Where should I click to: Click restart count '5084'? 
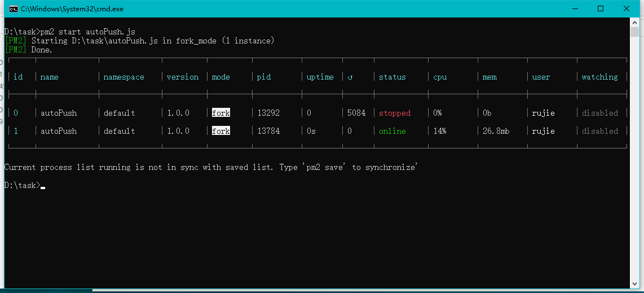(x=356, y=113)
